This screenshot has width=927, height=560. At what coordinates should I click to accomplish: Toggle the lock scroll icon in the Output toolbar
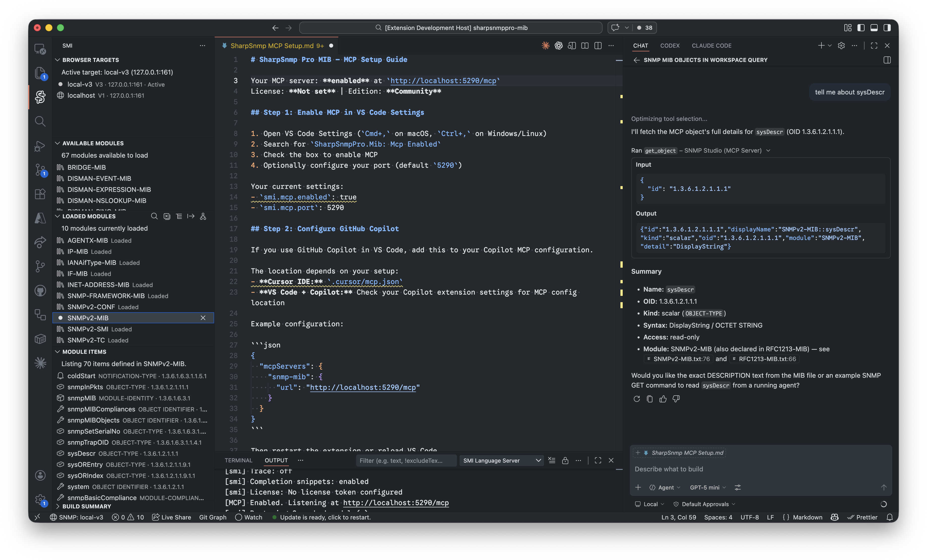[565, 460]
